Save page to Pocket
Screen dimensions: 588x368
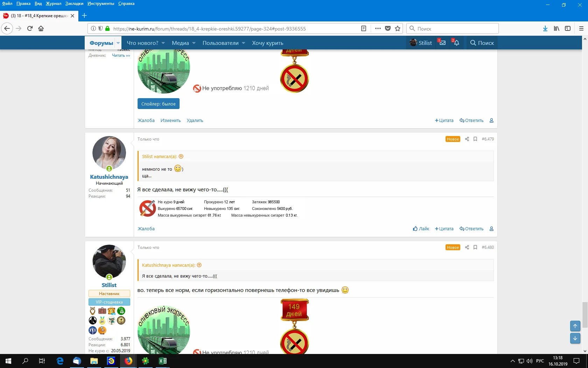pos(388,28)
